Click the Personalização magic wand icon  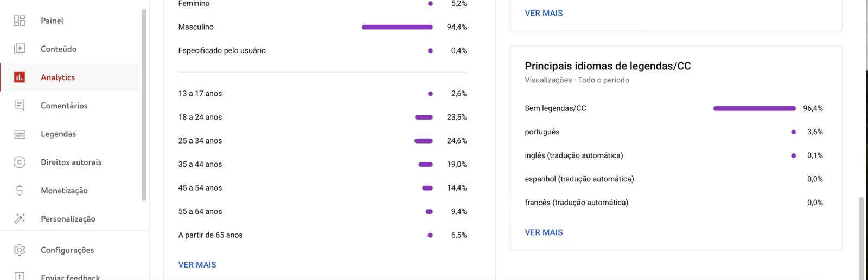20,219
